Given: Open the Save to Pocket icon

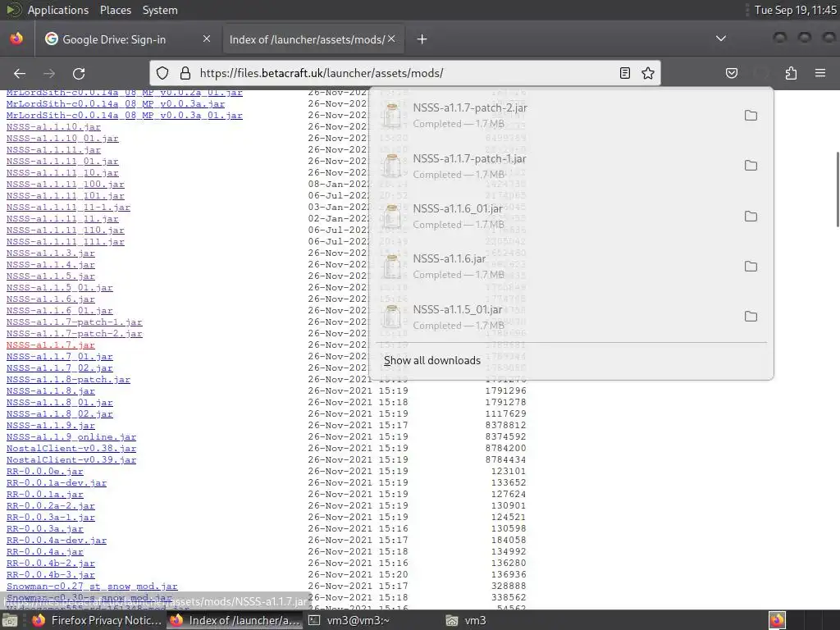Looking at the screenshot, I should (732, 73).
